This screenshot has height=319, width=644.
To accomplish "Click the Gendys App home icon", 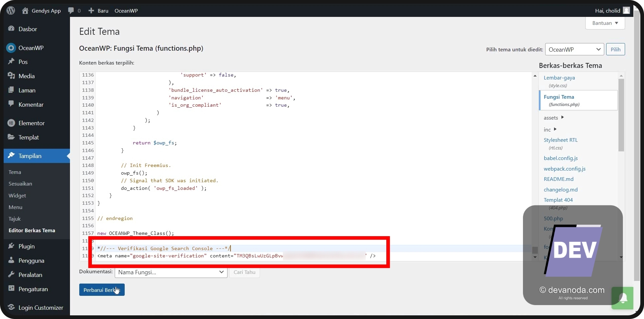I will pyautogui.click(x=25, y=11).
